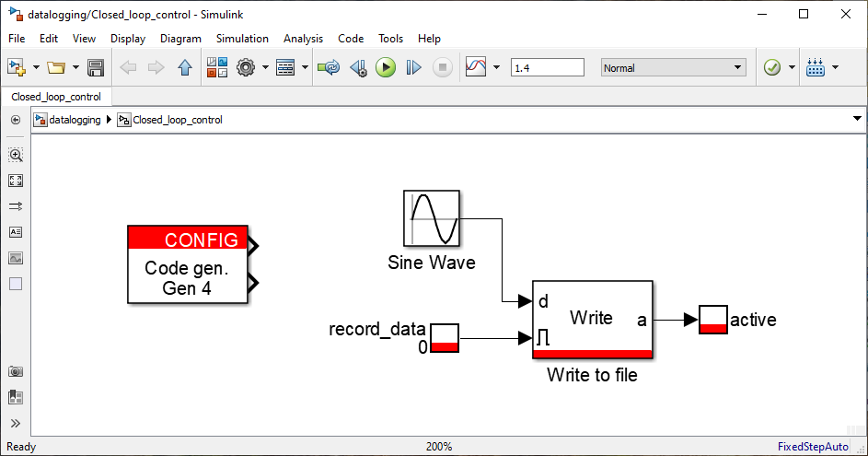The image size is (868, 456).
Task: Run the simulation with the green play button
Action: (386, 67)
